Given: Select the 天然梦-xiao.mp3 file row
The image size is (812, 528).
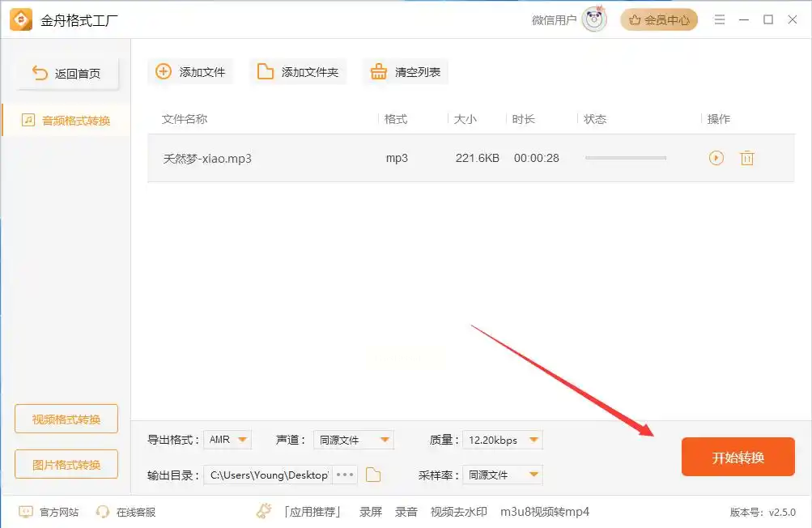Looking at the screenshot, I should (x=470, y=158).
